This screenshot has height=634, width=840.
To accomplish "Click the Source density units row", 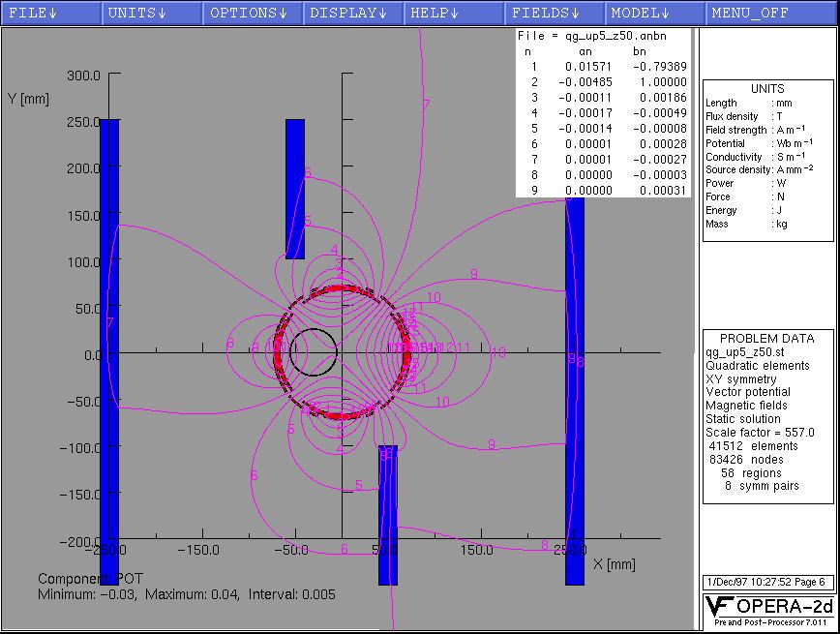I will click(x=760, y=169).
